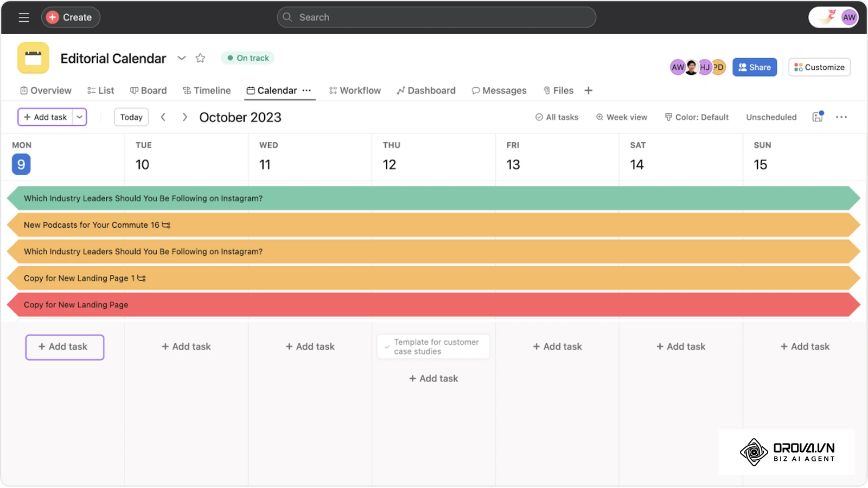The image size is (868, 488).
Task: Click the blue Share button
Action: 755,67
